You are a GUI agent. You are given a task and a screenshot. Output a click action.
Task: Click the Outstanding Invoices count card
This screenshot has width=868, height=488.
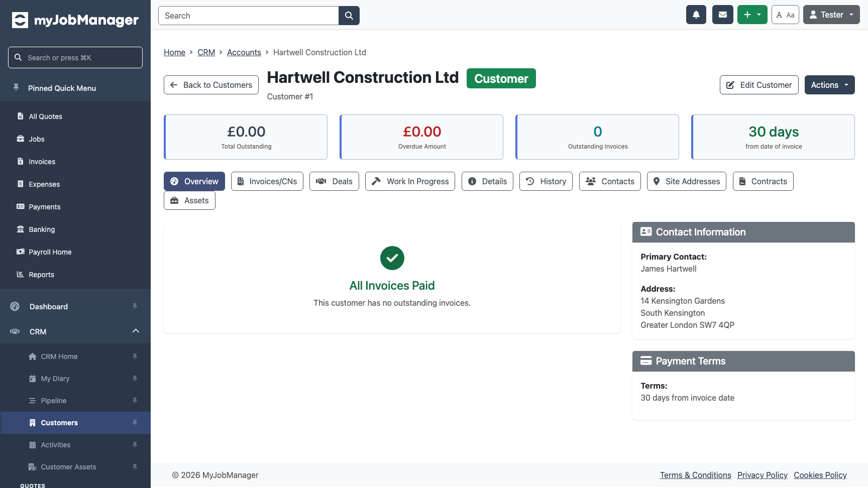tap(597, 137)
